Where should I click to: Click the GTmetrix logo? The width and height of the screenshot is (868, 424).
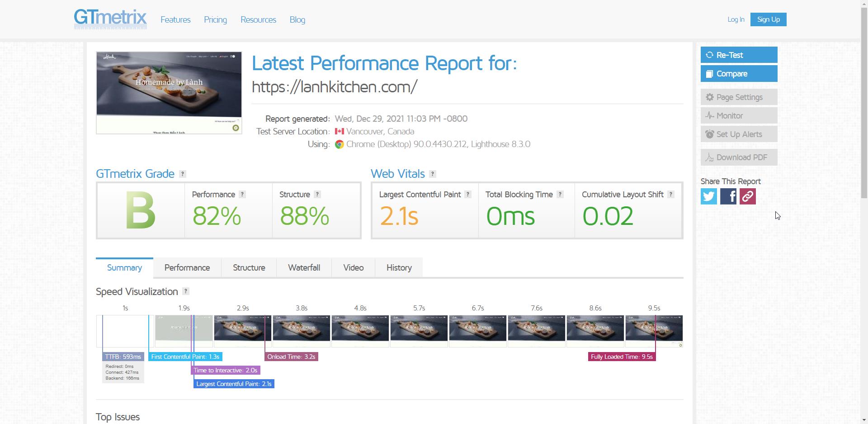[110, 19]
